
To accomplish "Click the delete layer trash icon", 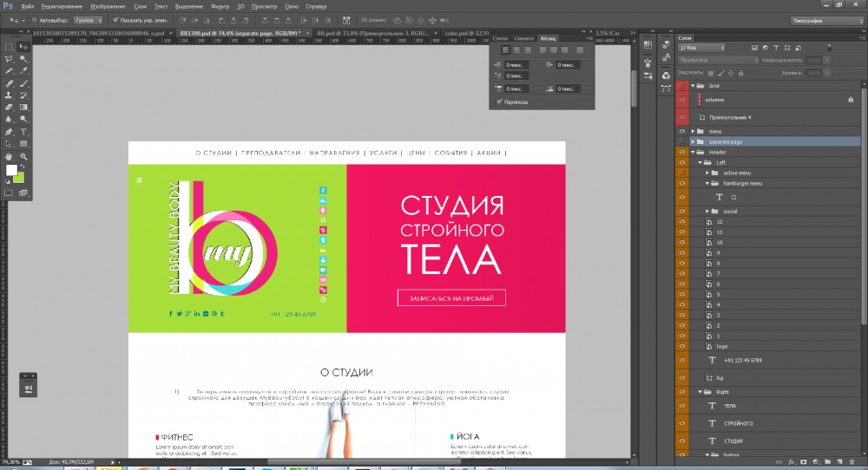I will 852,461.
